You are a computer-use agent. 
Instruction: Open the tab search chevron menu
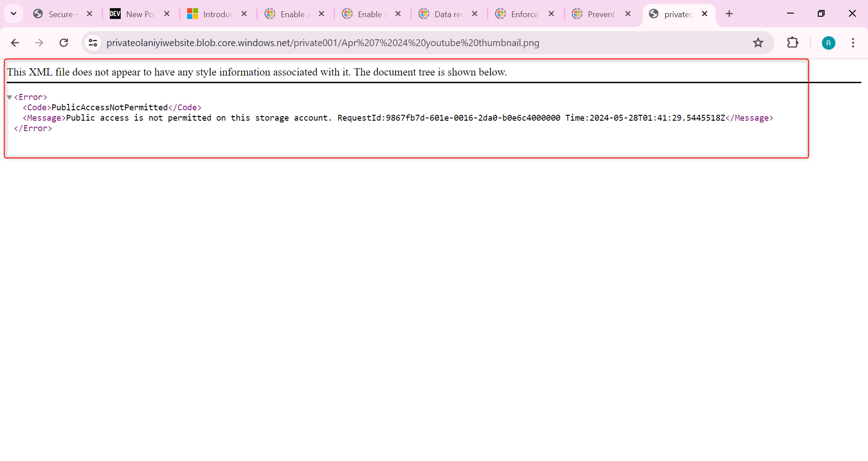point(13,14)
